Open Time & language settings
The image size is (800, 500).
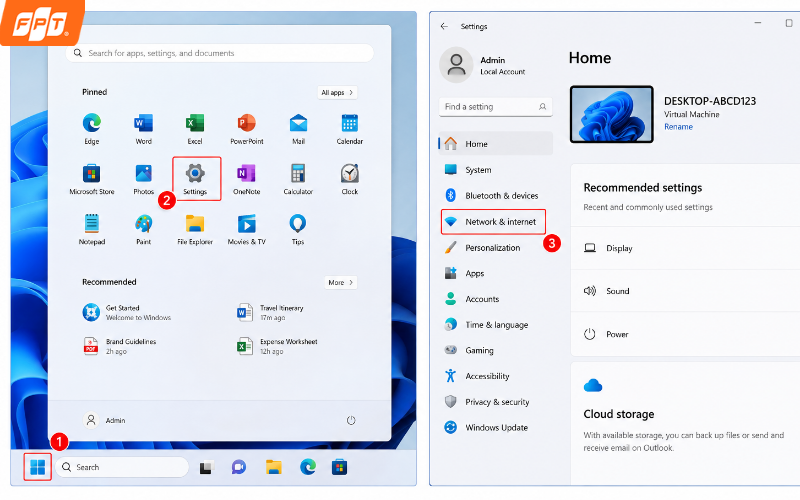pyautogui.click(x=495, y=324)
